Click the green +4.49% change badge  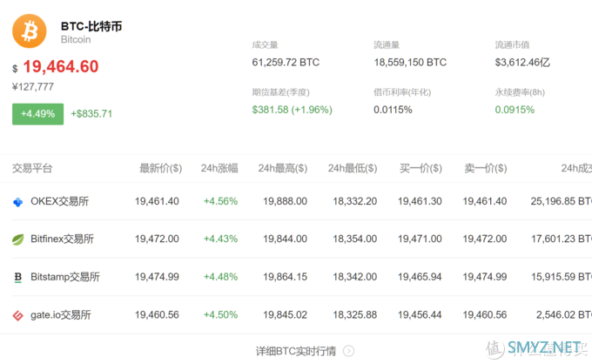point(37,114)
